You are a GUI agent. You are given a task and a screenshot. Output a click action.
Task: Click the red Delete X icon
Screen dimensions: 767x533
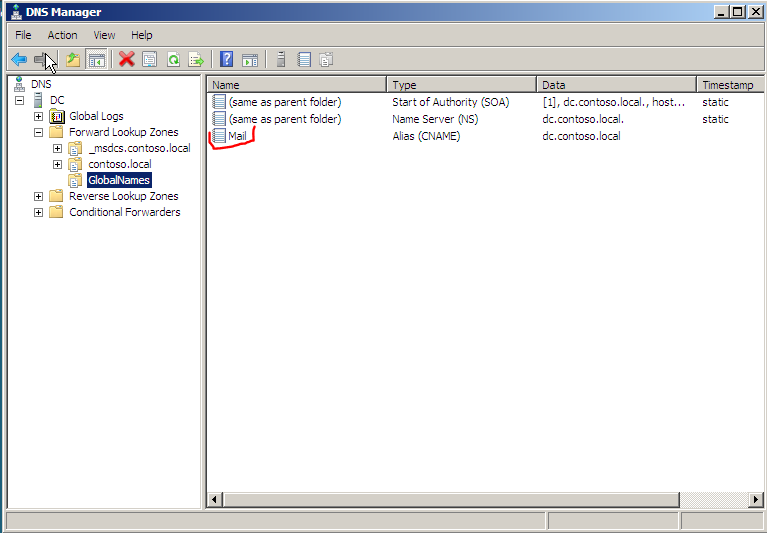coord(127,60)
